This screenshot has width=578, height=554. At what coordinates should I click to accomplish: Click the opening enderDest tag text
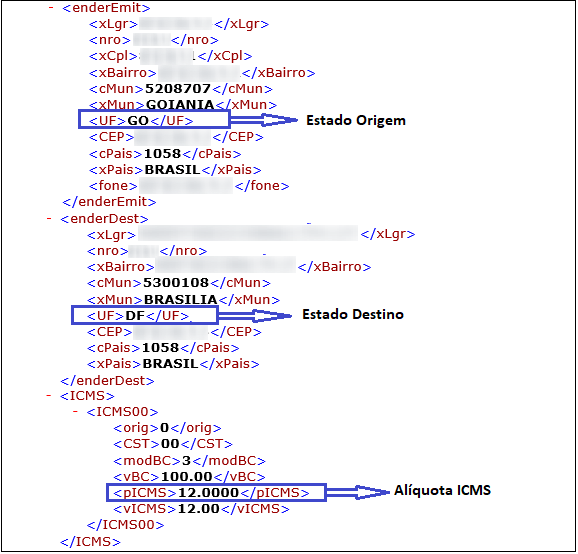[x=104, y=219]
